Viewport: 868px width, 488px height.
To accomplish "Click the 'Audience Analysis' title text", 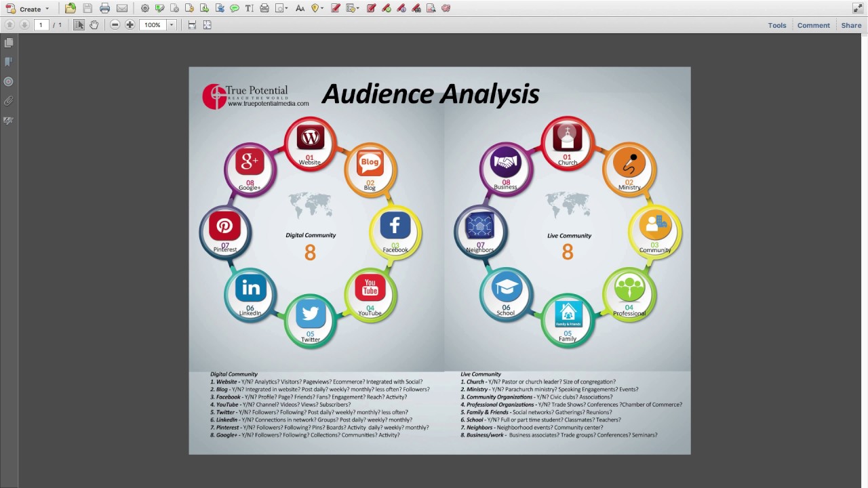I will click(431, 94).
